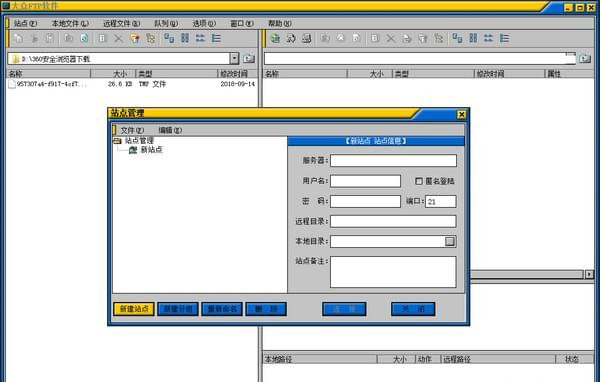Click the folder tree icon in local toolbar
Image resolution: width=600 pixels, height=382 pixels.
151,38
